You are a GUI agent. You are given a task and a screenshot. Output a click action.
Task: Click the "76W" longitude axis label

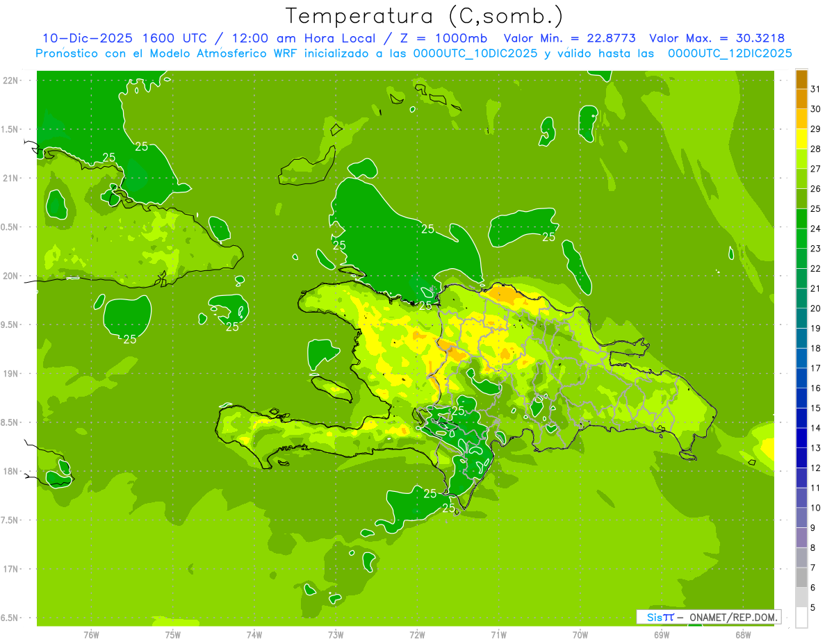coord(91,635)
